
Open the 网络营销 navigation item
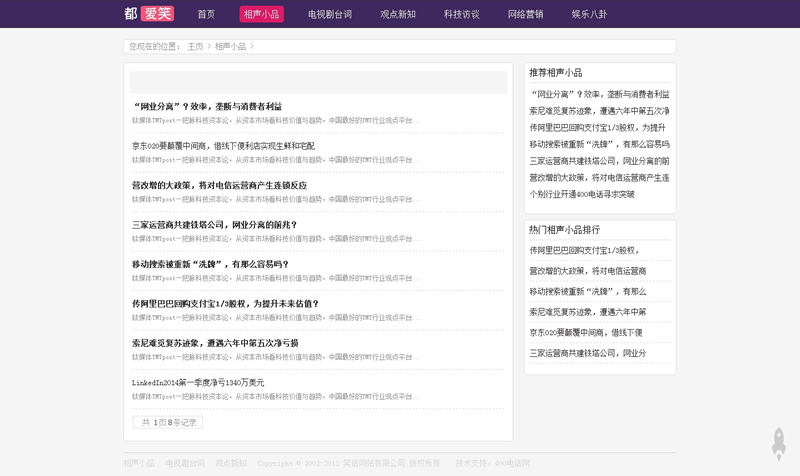click(x=525, y=14)
